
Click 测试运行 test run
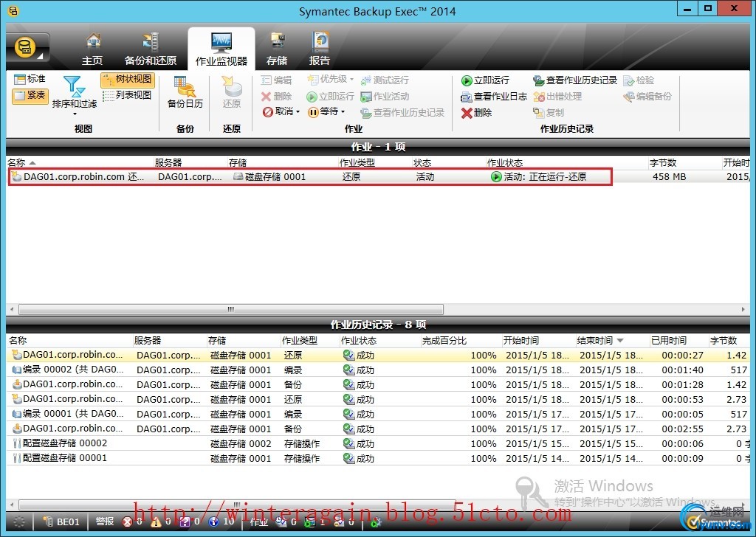(x=385, y=80)
